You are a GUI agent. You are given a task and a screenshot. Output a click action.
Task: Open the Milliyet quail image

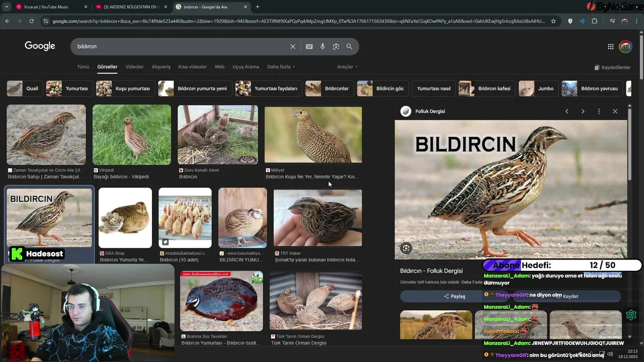pos(313,135)
